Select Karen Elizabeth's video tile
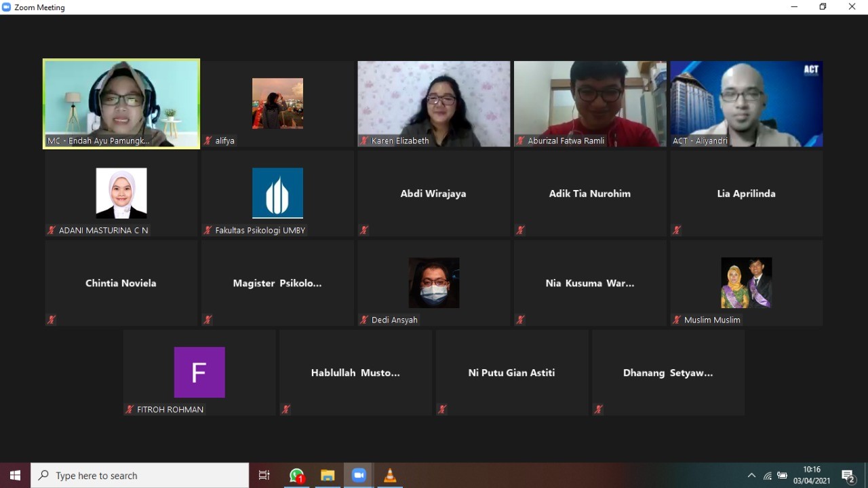This screenshot has height=488, width=868. (x=434, y=104)
